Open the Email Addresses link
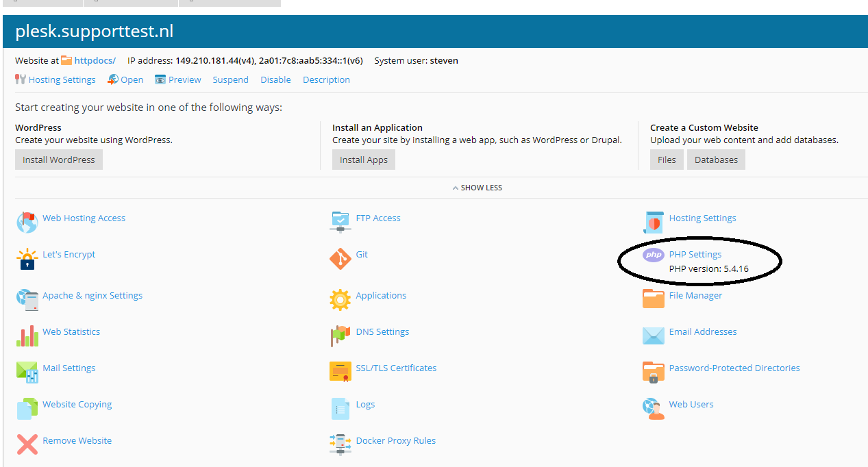This screenshot has height=467, width=868. tap(703, 331)
